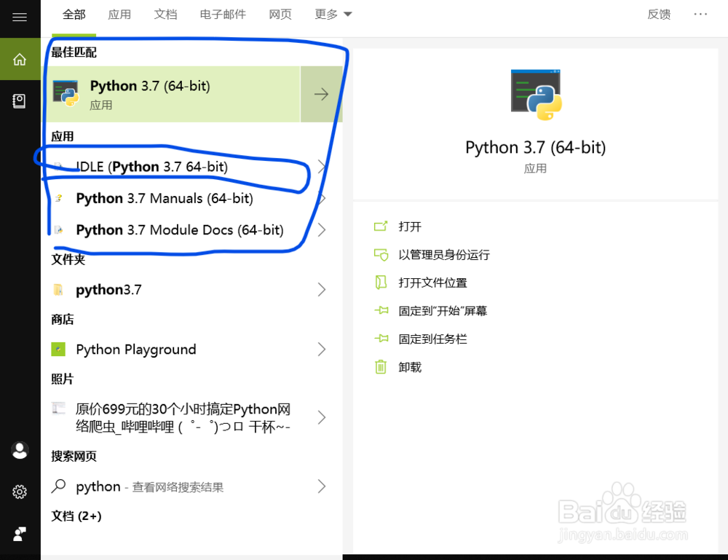Click large Python logo in preview pane
This screenshot has height=560, width=728.
(537, 95)
